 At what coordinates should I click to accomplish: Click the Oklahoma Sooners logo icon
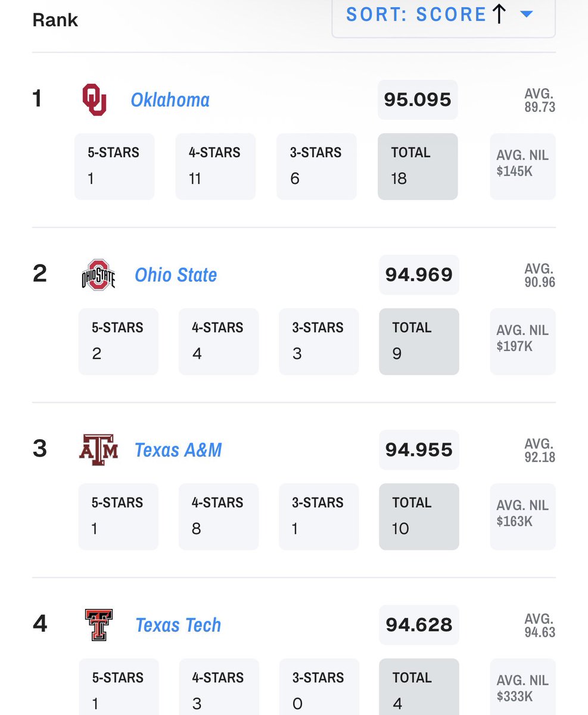[94, 100]
